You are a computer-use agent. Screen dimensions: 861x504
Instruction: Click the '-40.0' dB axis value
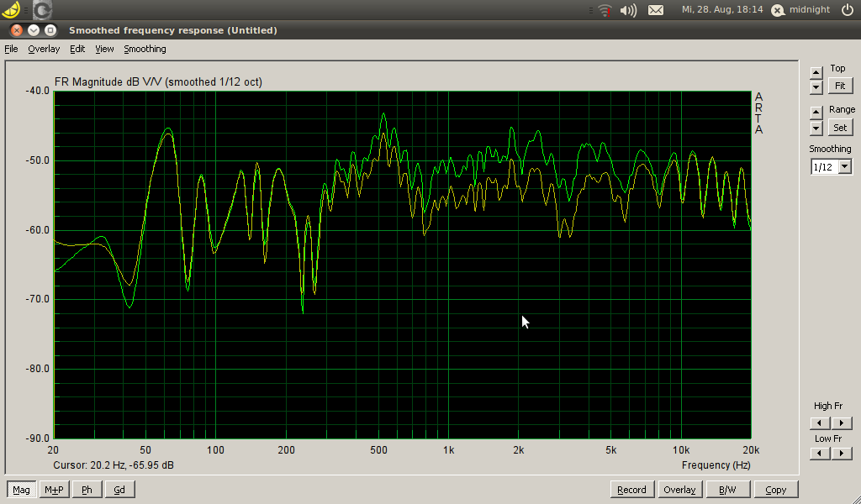click(x=37, y=91)
